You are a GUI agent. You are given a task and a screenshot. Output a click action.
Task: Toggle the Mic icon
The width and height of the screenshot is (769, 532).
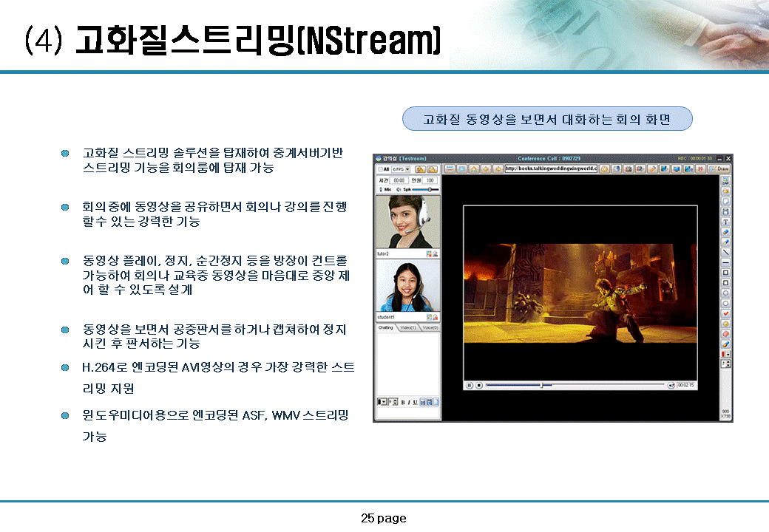(381, 189)
